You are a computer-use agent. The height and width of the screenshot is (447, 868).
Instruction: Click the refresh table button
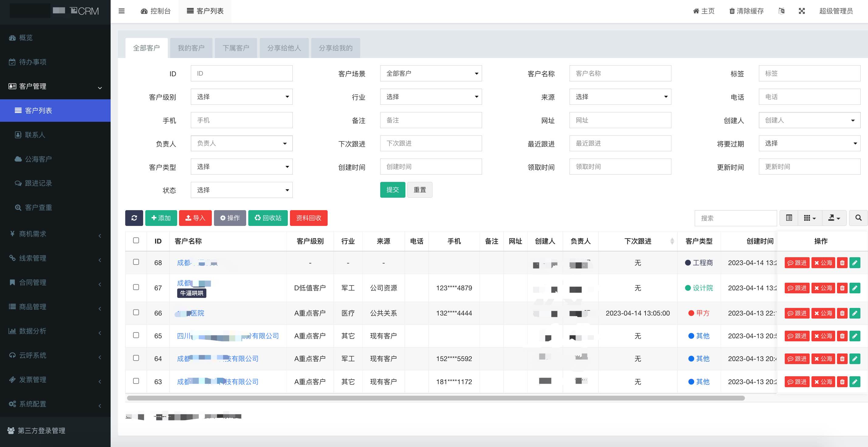click(134, 218)
